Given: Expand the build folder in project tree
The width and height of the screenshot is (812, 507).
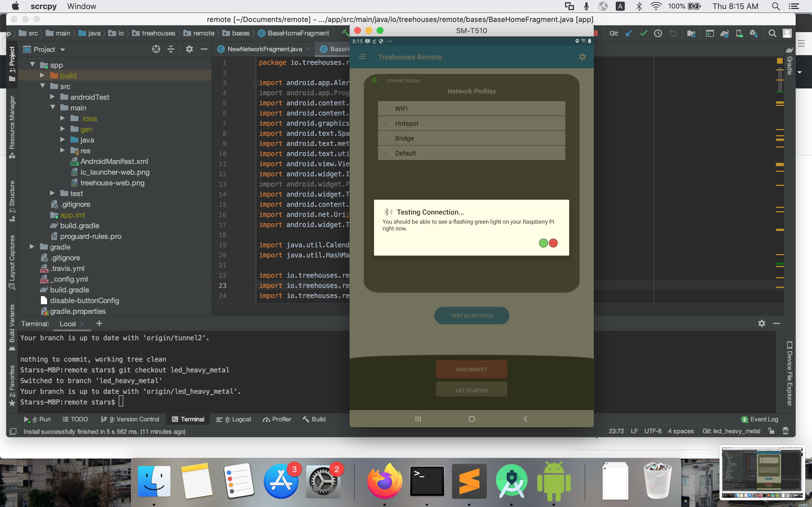Looking at the screenshot, I should click(42, 75).
